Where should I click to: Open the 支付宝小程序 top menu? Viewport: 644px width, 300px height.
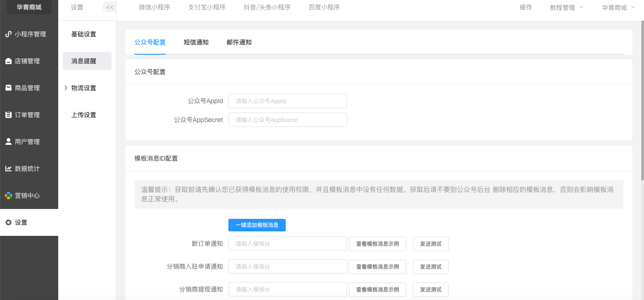pos(207,8)
